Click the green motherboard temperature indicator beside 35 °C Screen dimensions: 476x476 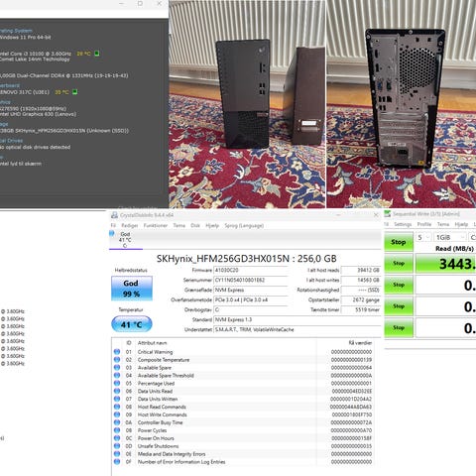pos(75,92)
